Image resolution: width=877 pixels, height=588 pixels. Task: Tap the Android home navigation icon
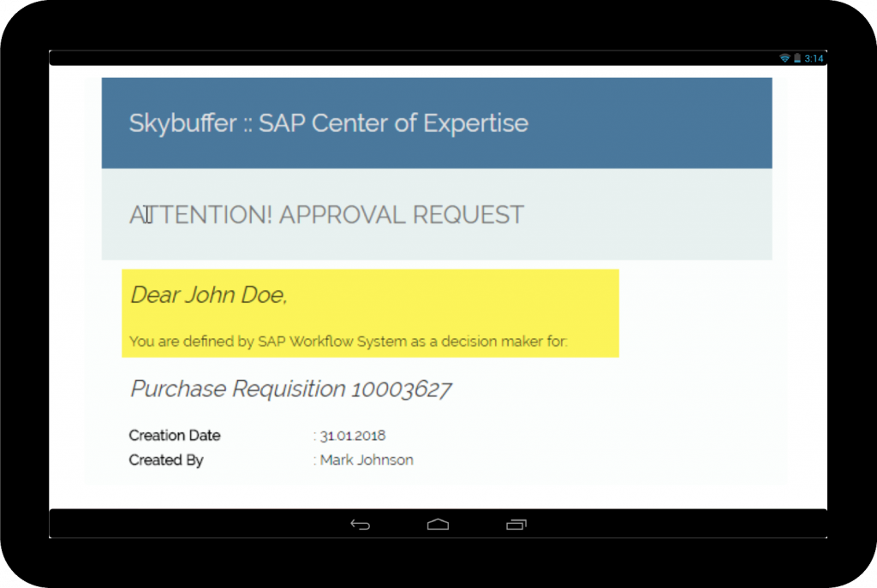pos(438,525)
